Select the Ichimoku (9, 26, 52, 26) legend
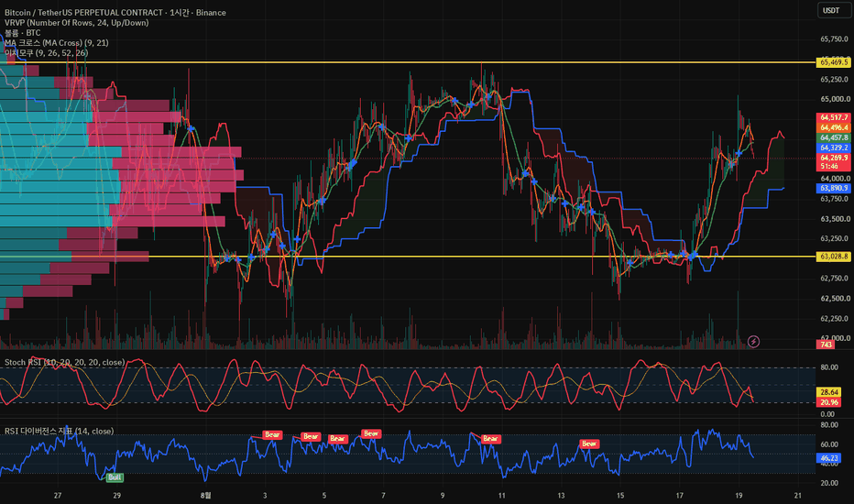Viewport: 854px width, 504px height. pos(47,53)
